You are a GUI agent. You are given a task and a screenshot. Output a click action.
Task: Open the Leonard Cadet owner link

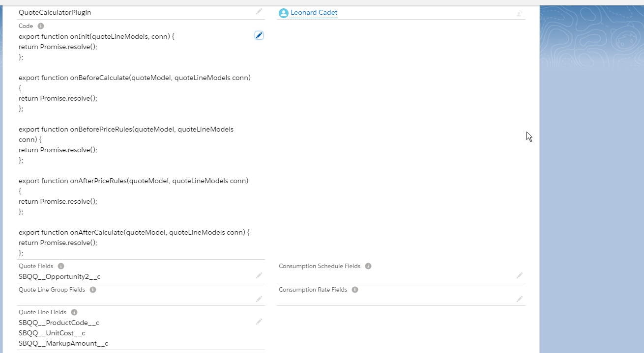click(314, 13)
